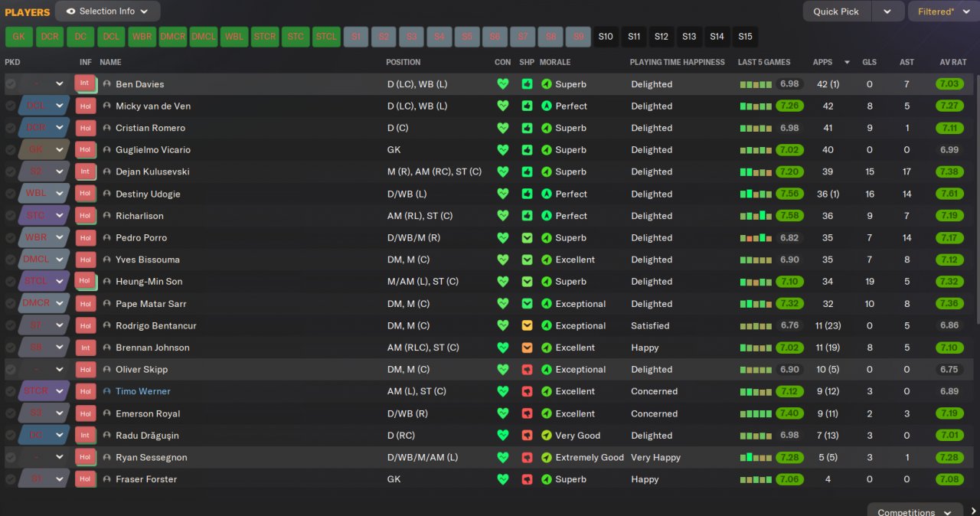
Task: Open the Filtered dropdown
Action: pos(943,11)
